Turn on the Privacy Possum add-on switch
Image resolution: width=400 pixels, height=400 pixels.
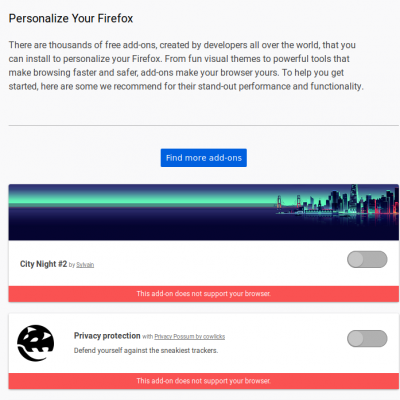tap(367, 339)
